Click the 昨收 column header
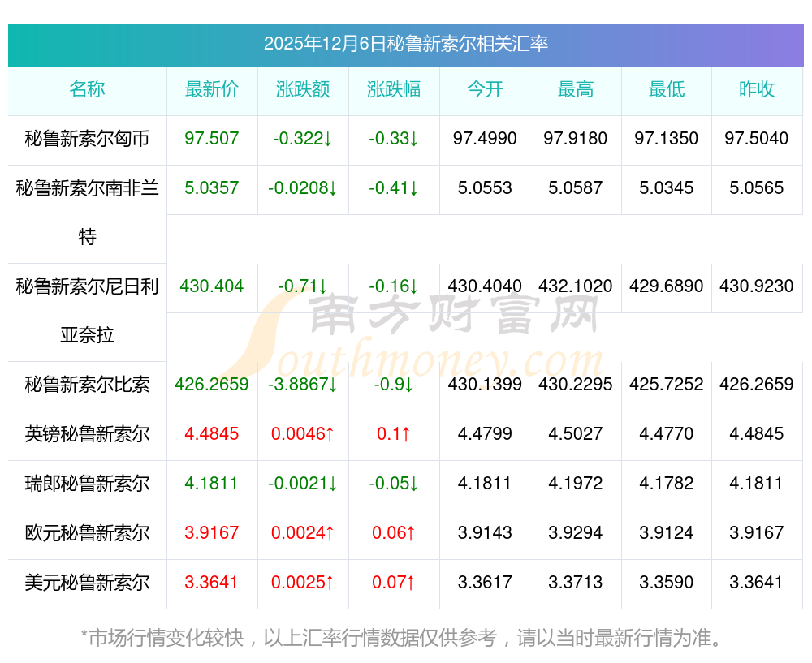 [757, 89]
